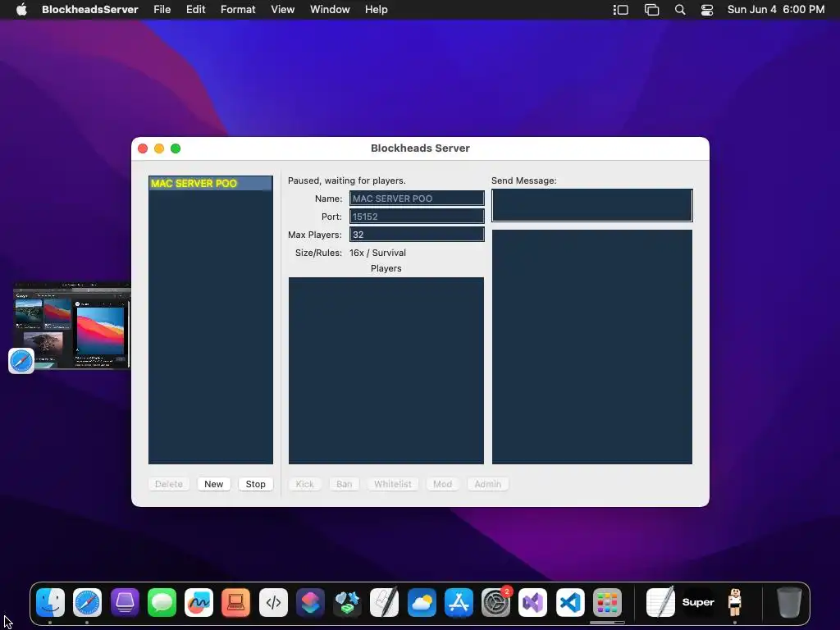840x630 pixels.
Task: Open Control Center in menu bar
Action: click(x=706, y=10)
